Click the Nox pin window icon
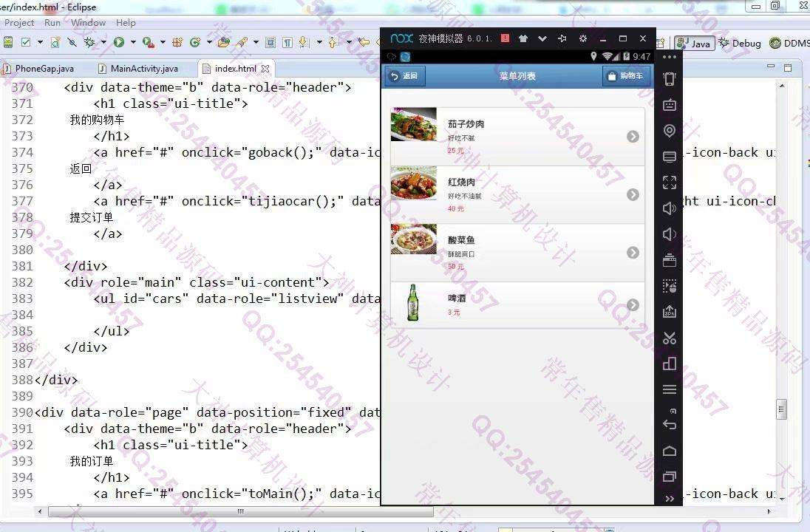The height and width of the screenshot is (532, 810). pyautogui.click(x=562, y=38)
